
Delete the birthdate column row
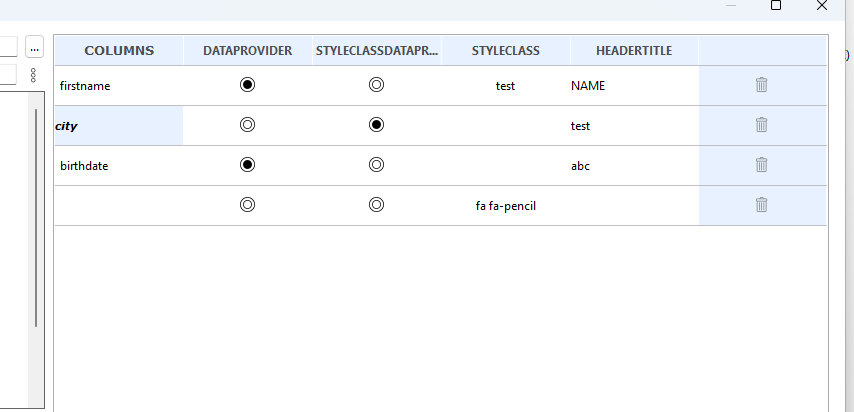(761, 165)
